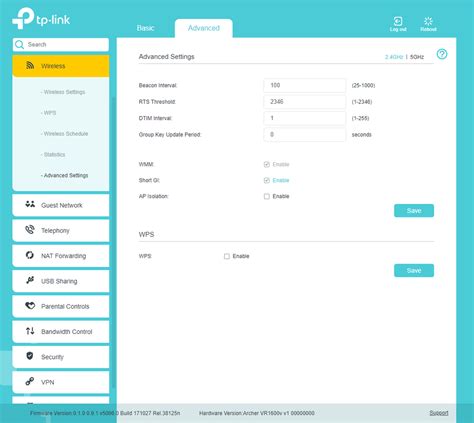
Task: Click the Reboot icon
Action: click(x=428, y=21)
